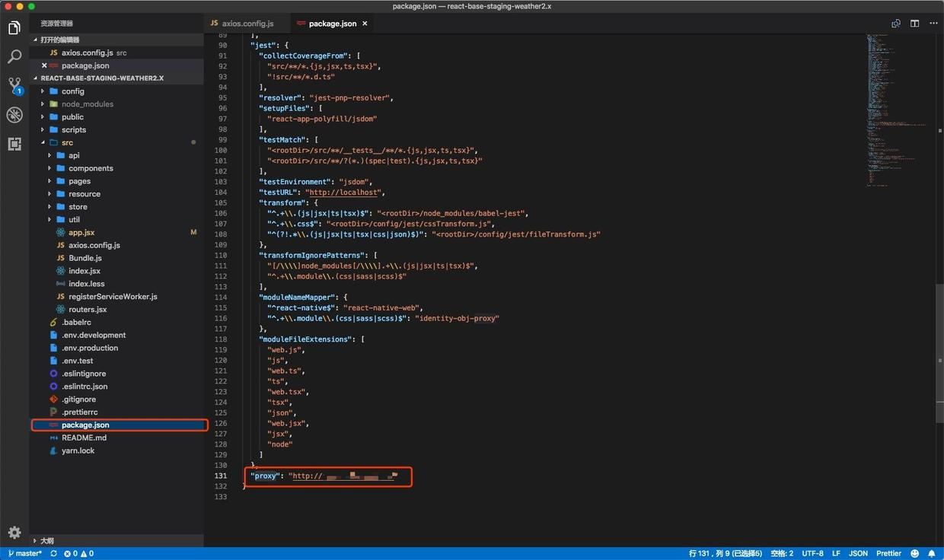Close the package.json editor tab
The width and height of the screenshot is (944, 560).
(x=365, y=24)
